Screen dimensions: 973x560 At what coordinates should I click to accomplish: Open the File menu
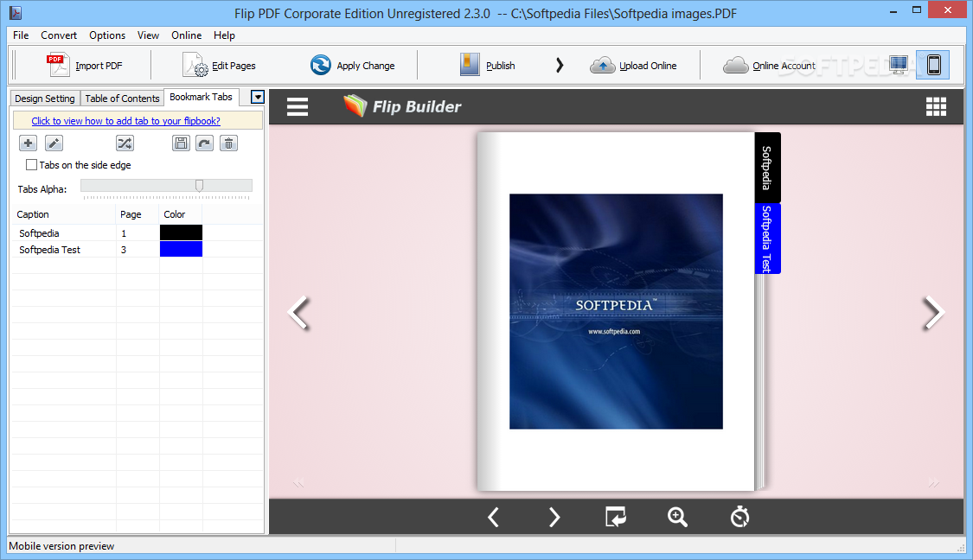pyautogui.click(x=21, y=35)
